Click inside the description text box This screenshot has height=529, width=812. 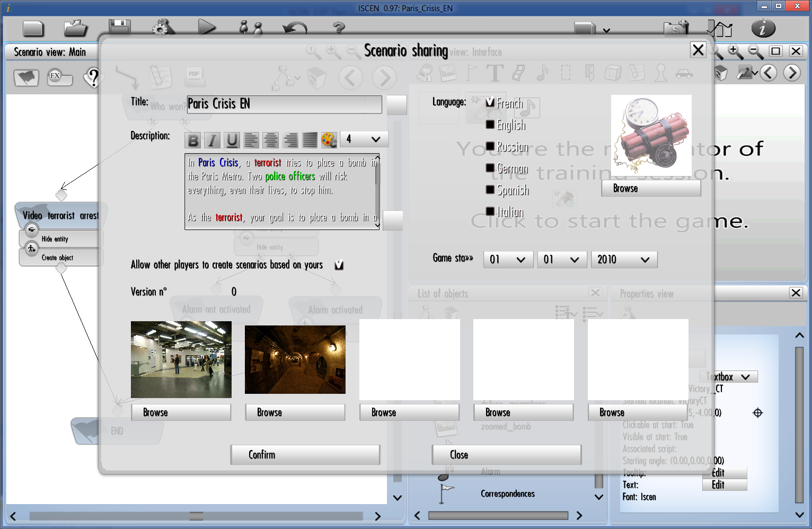coord(282,191)
